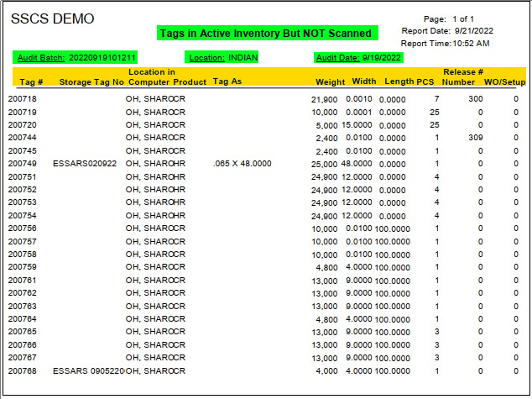Click PCS value 3 in row 200765
The width and height of the screenshot is (532, 399).
436,332
